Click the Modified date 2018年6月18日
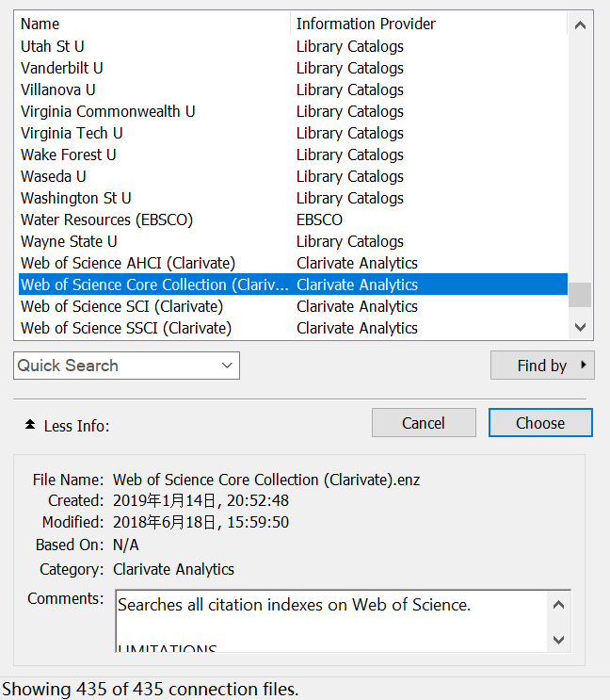This screenshot has height=700, width=610. coord(165,522)
